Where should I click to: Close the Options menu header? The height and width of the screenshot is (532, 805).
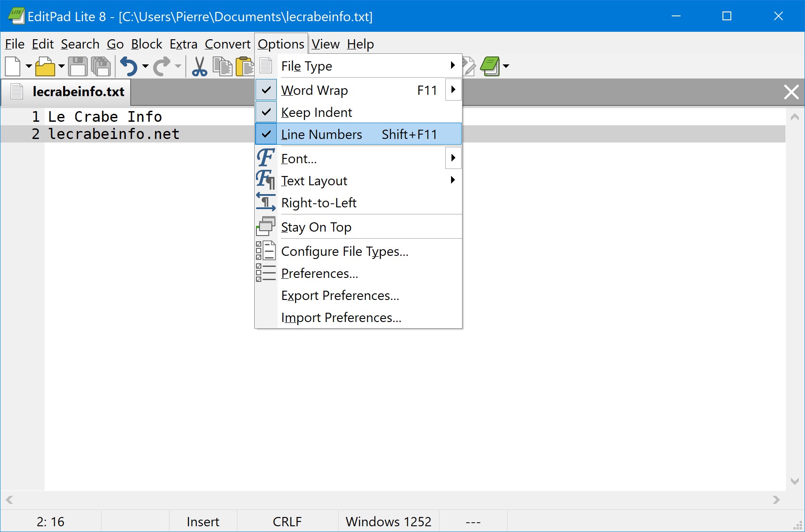click(x=281, y=44)
